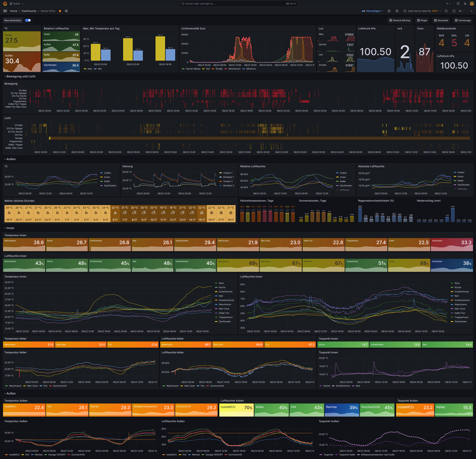
Task: Toggle the New annotation switch
Action: (28, 20)
